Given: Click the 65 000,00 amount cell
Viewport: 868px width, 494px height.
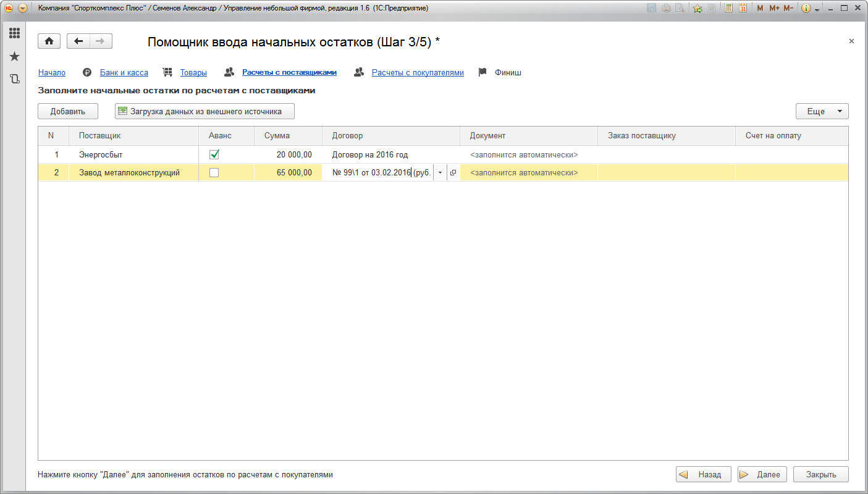Looking at the screenshot, I should (x=289, y=173).
